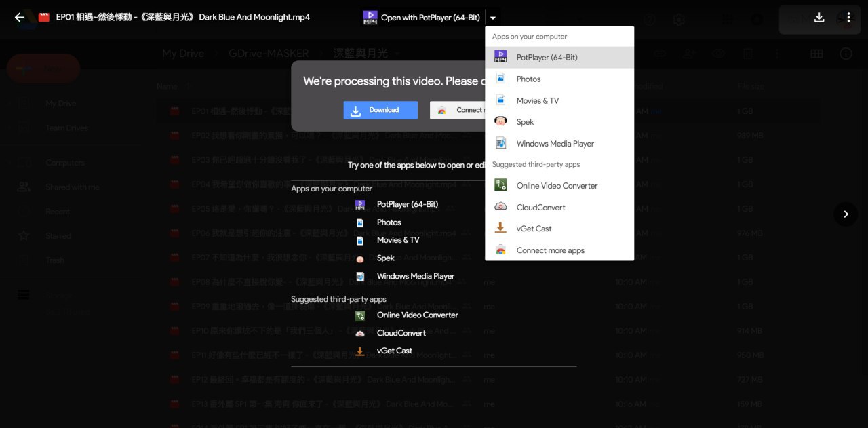The width and height of the screenshot is (868, 428).
Task: Choose Windows Media Player in dropdown menu
Action: [x=555, y=144]
